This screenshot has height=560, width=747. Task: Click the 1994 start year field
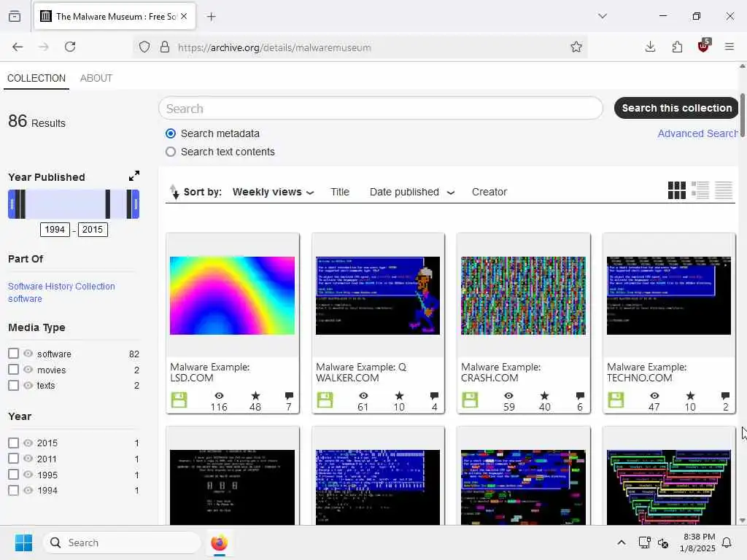pyautogui.click(x=55, y=230)
